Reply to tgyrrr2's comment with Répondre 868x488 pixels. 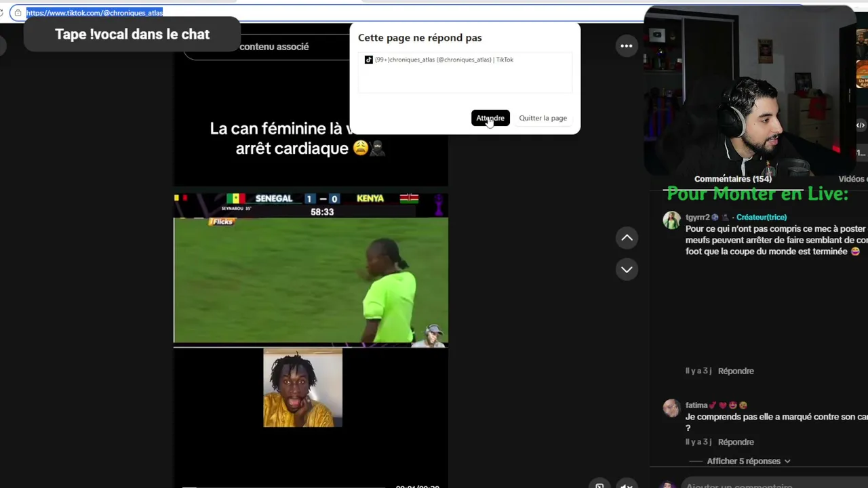coord(736,371)
